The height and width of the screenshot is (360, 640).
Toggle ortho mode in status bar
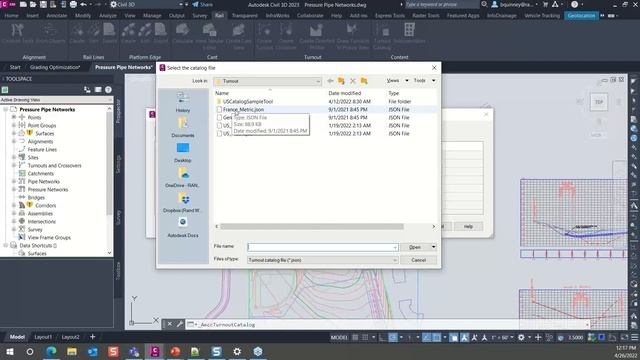[x=382, y=337]
